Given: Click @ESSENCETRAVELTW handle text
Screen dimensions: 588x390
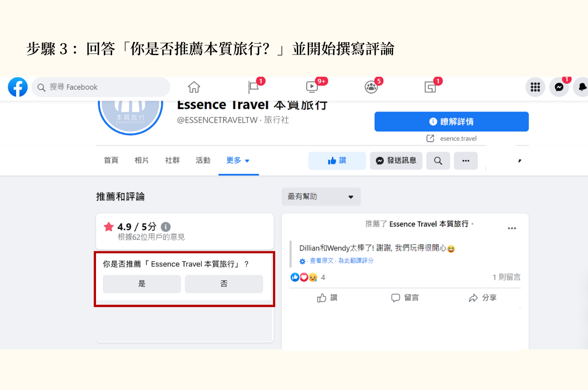Looking at the screenshot, I should (218, 120).
